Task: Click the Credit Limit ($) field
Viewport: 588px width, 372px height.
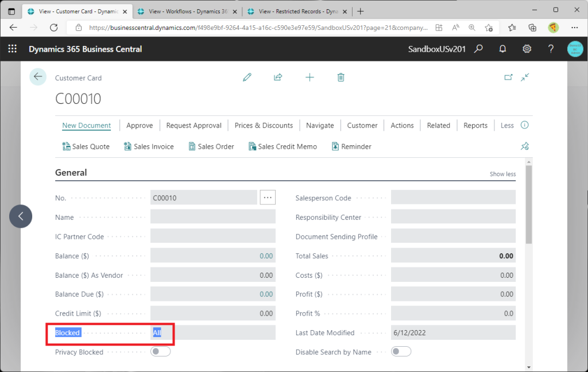Action: tap(213, 313)
